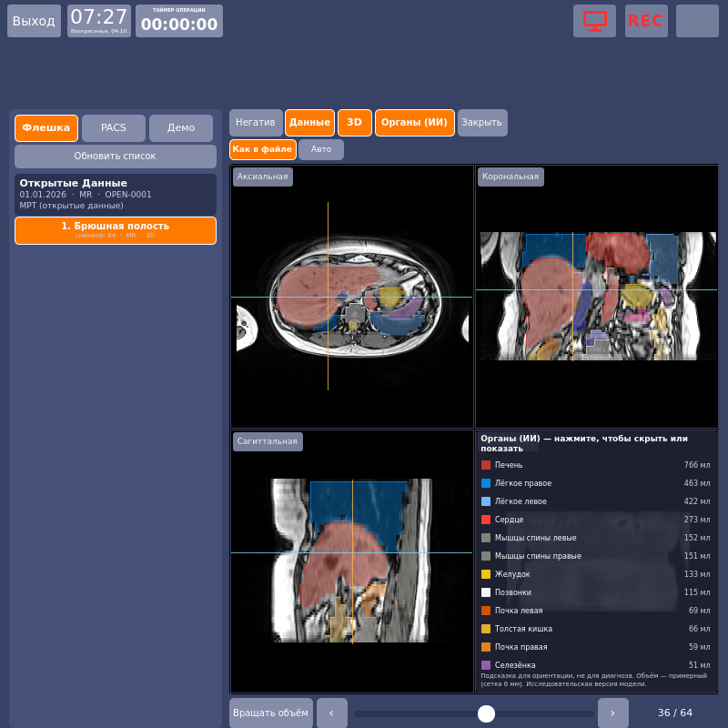
Task: Select the Демо source tab
Action: [x=181, y=127]
